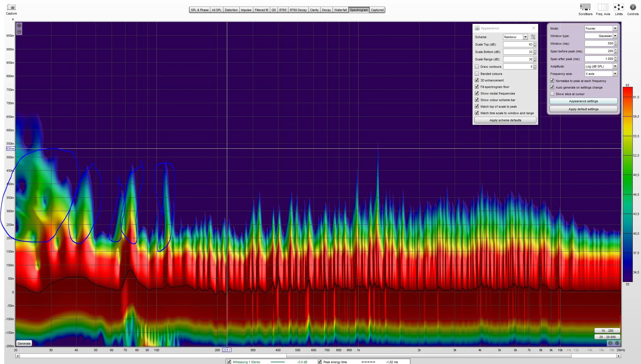Open scheme settings sliders icon
Image resolution: width=641 pixels, height=364 pixels.
click(533, 37)
